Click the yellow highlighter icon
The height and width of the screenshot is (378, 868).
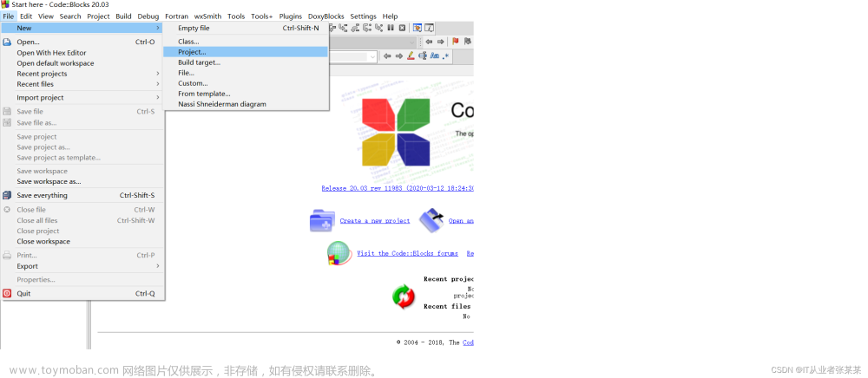tap(411, 55)
